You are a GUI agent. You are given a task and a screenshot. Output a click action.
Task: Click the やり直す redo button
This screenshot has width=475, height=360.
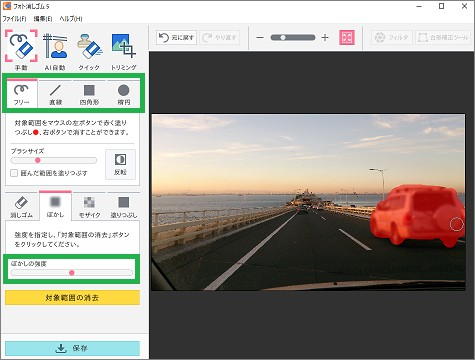tap(220, 37)
